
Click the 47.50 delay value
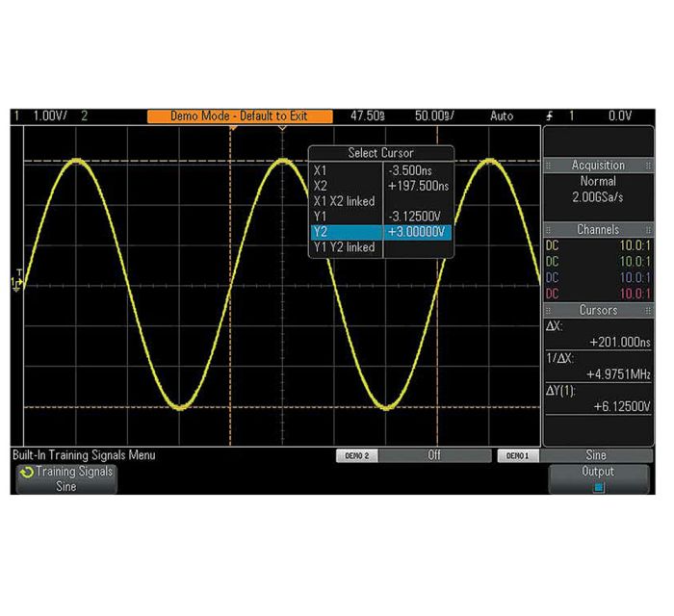pos(368,116)
